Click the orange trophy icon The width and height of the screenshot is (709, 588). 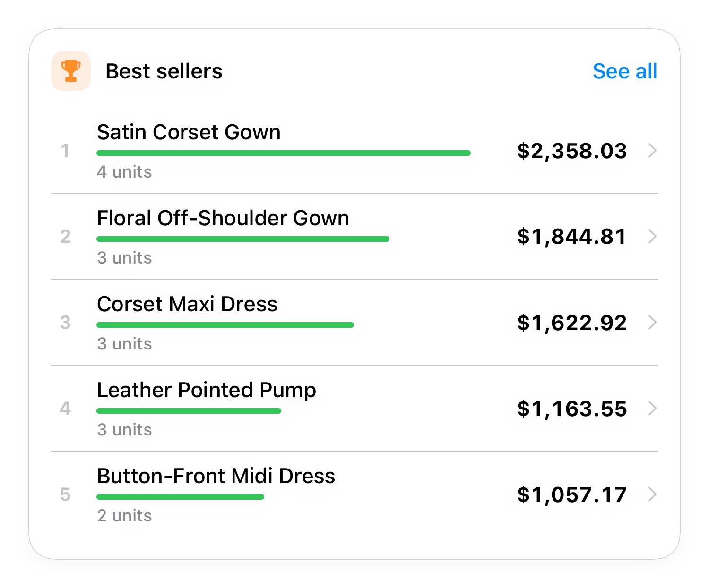click(71, 71)
